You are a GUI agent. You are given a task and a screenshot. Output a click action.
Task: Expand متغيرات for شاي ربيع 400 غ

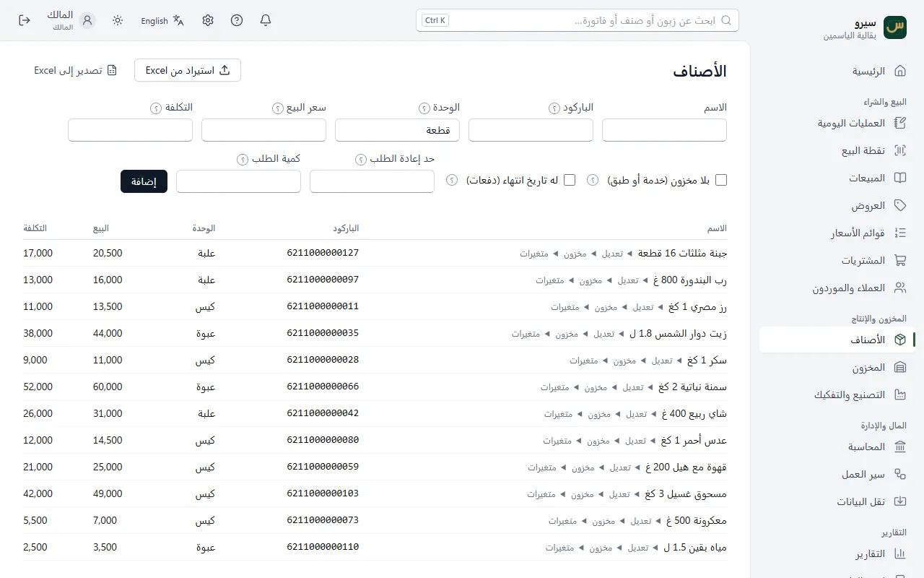pyautogui.click(x=563, y=414)
